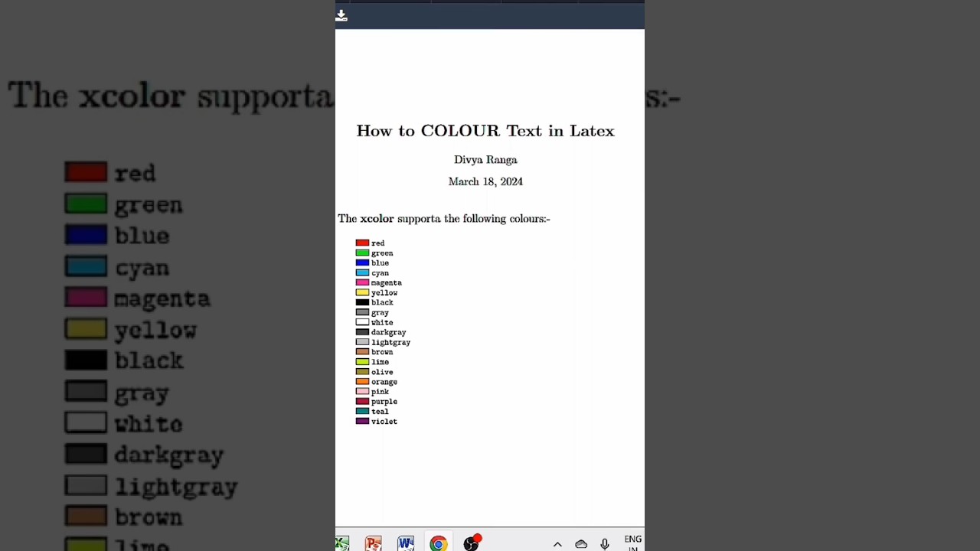Image resolution: width=980 pixels, height=551 pixels.
Task: Click the red colour swatch
Action: pos(362,243)
